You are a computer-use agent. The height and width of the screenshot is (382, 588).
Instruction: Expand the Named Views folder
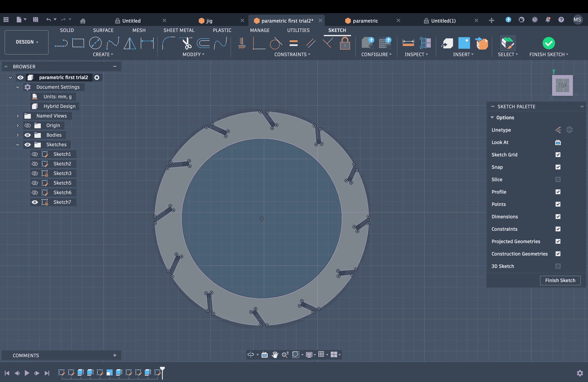(x=18, y=116)
